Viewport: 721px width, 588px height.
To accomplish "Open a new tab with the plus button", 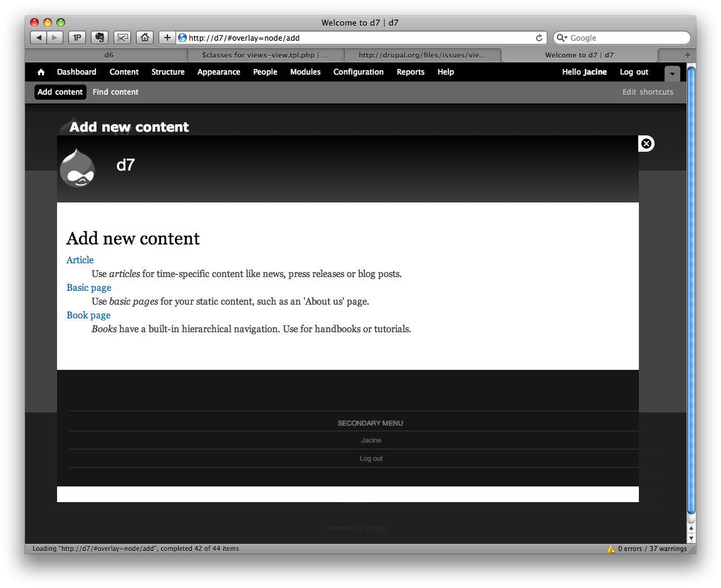I will point(167,38).
